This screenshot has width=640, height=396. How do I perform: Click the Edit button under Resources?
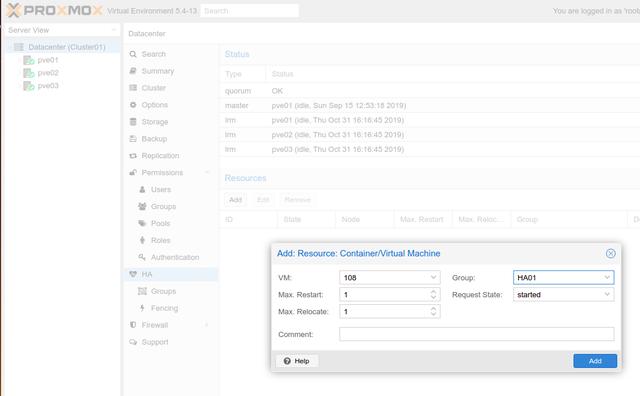click(x=263, y=200)
